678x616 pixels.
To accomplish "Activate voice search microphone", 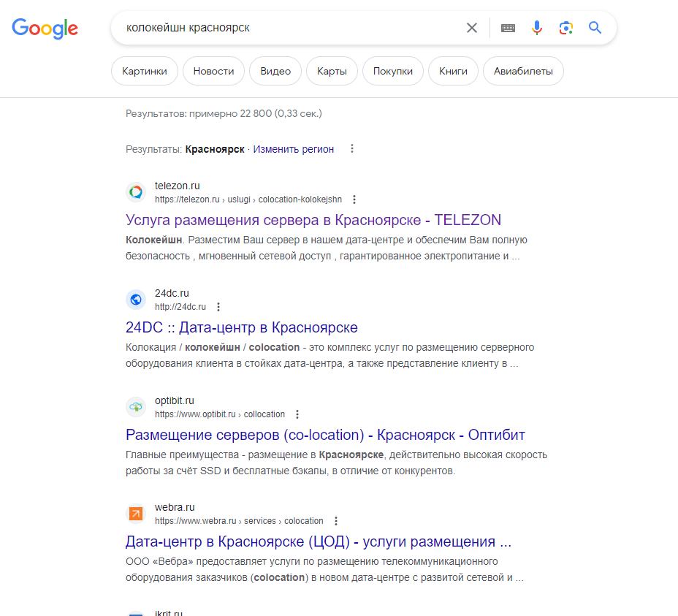I will pos(537,27).
